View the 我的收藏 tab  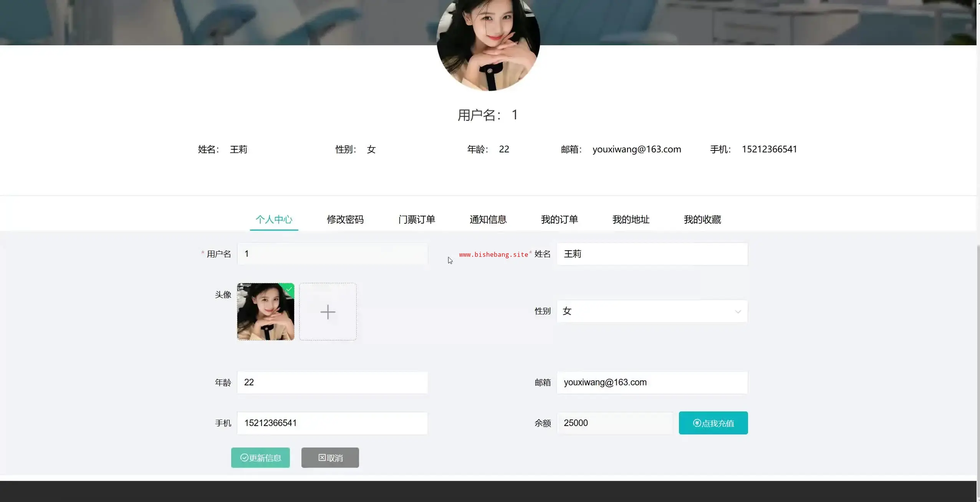[x=702, y=220]
